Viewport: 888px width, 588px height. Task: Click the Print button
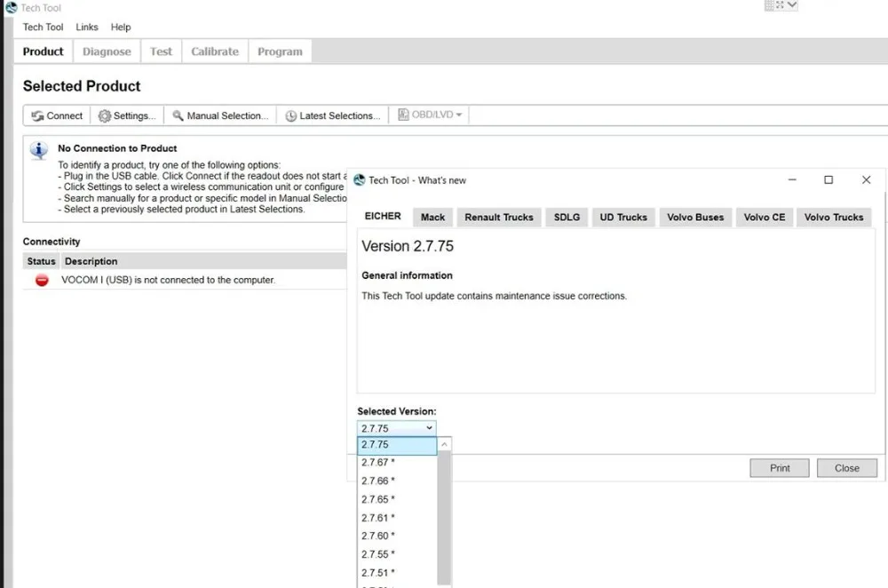point(780,468)
